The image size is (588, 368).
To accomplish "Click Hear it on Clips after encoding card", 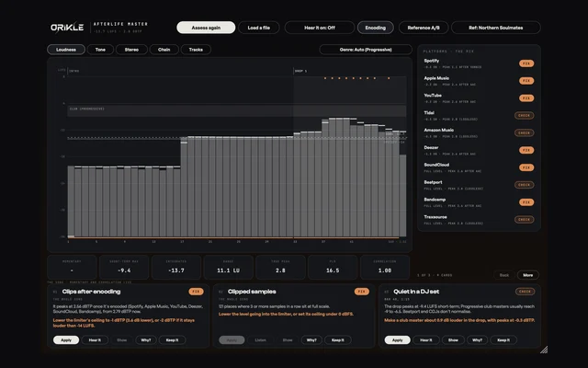I will coord(95,339).
